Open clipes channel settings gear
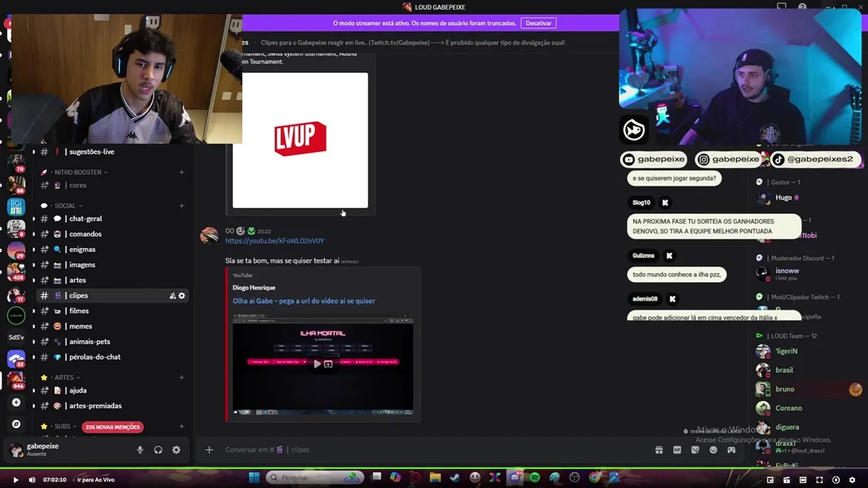This screenshot has height=488, width=868. (x=182, y=296)
